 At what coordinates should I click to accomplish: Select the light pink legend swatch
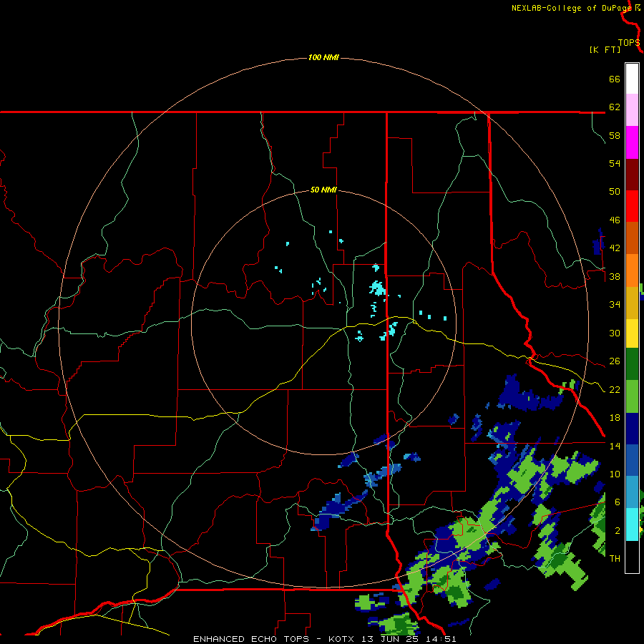coord(632,110)
